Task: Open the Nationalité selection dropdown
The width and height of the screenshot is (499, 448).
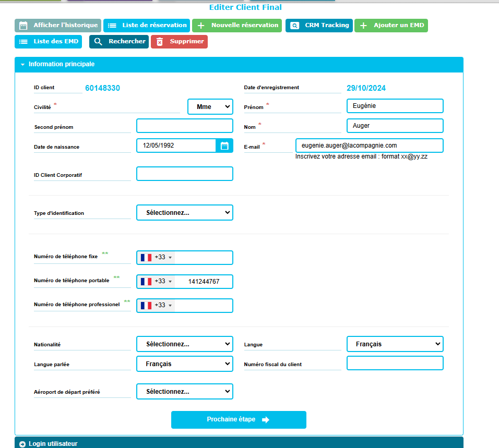Action: [x=184, y=344]
